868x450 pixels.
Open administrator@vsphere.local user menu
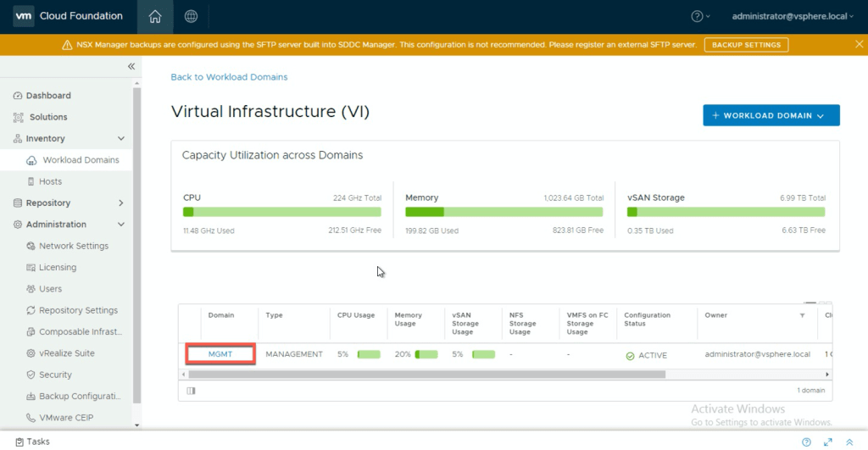point(794,16)
